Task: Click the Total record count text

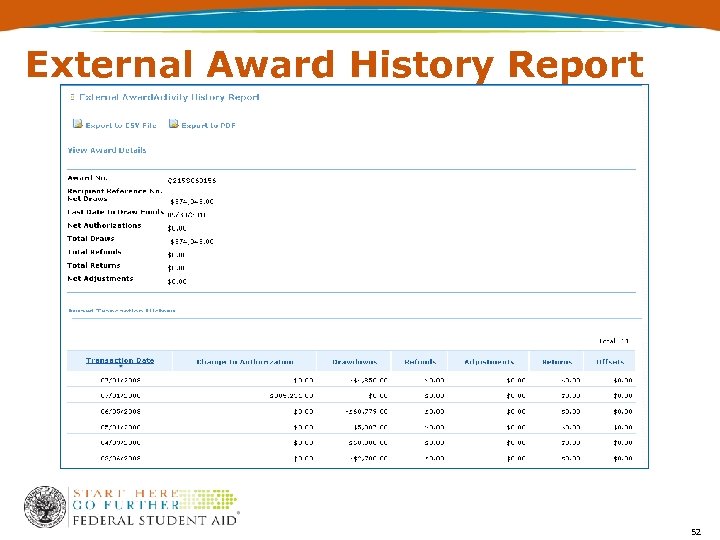Action: point(613,341)
